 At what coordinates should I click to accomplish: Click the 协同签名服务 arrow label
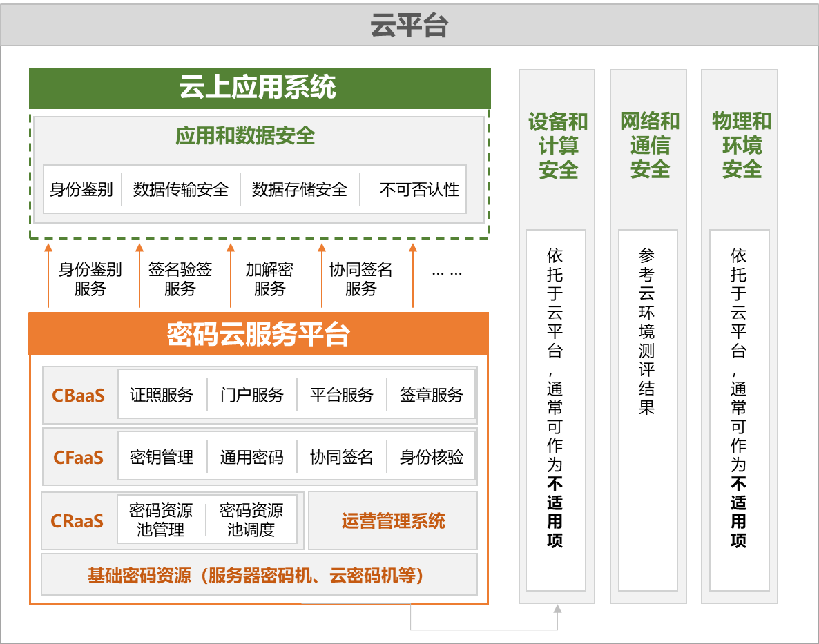click(x=360, y=279)
